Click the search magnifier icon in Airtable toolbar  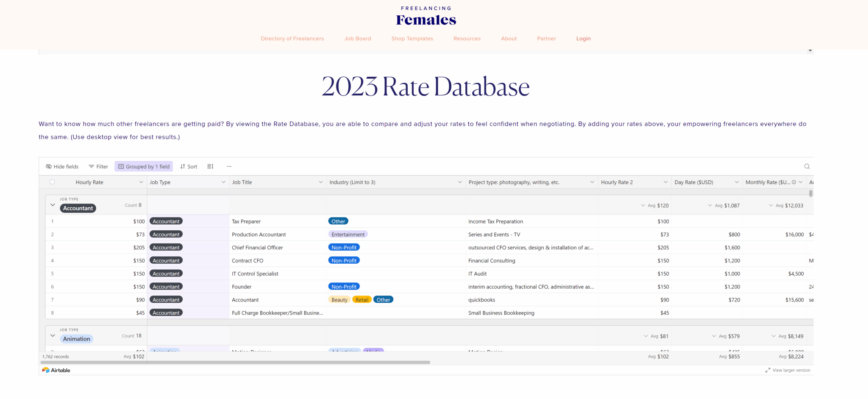[807, 167]
